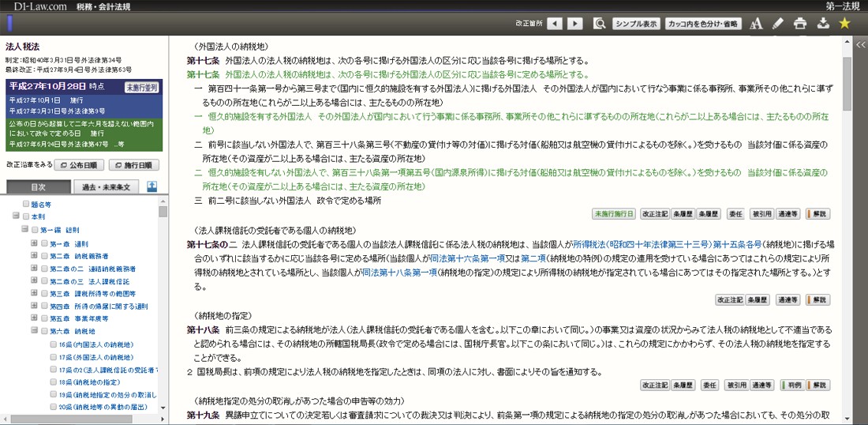Tick the 本則 checkbox in tree
Viewport: 868px width, 425px height.
point(24,216)
